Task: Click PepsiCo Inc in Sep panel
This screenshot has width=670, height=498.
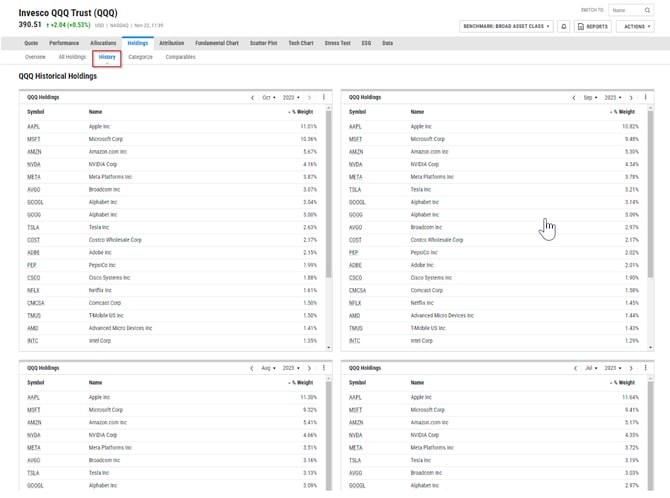Action: click(424, 253)
